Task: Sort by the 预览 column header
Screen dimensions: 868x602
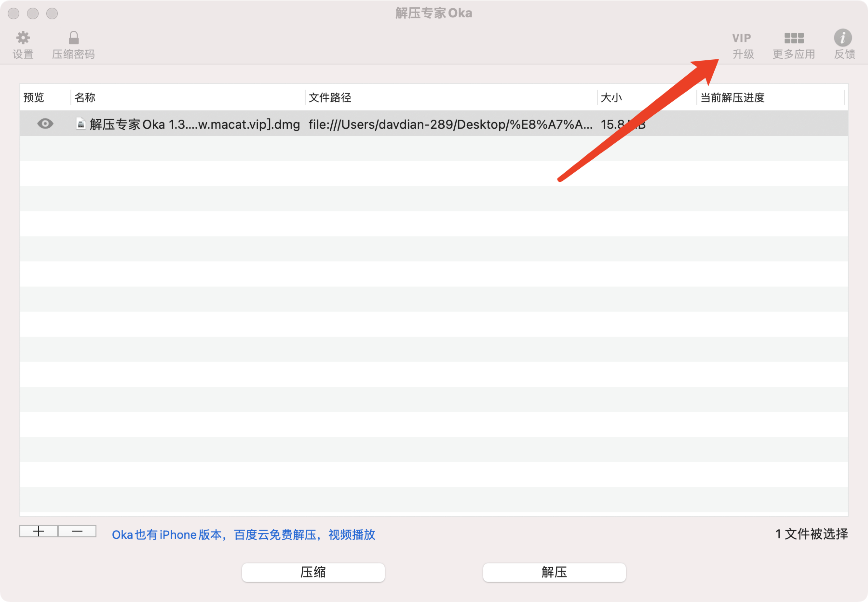Action: pyautogui.click(x=34, y=98)
